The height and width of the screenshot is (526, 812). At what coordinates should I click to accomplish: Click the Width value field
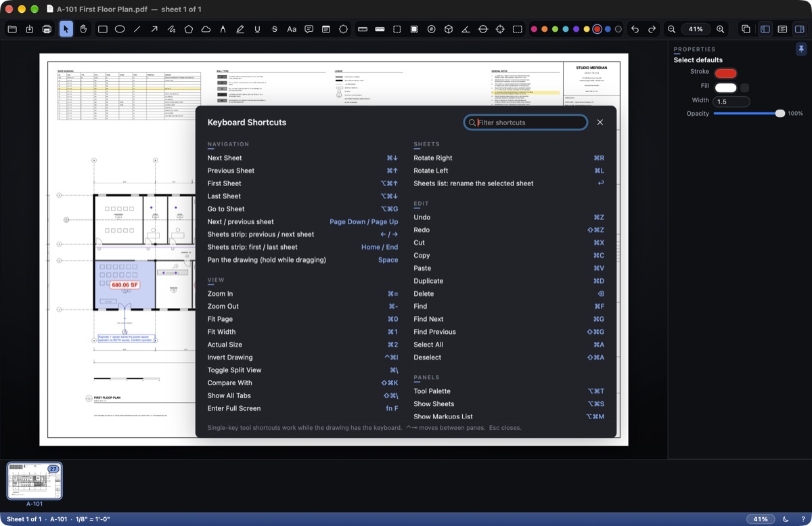click(x=731, y=102)
